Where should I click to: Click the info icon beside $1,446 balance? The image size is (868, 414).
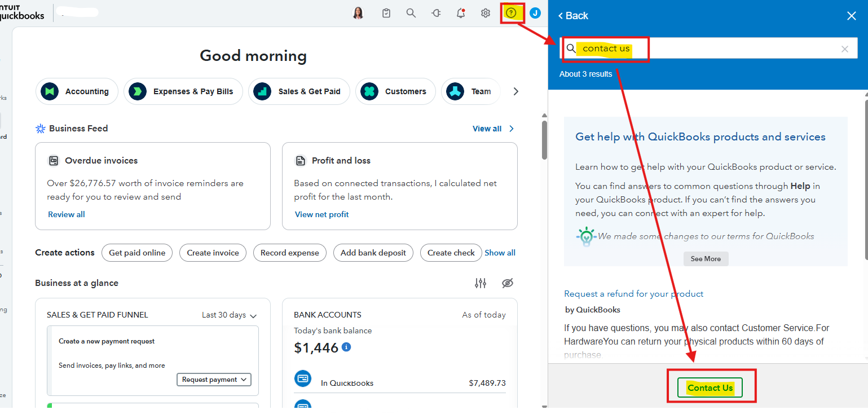pyautogui.click(x=346, y=347)
